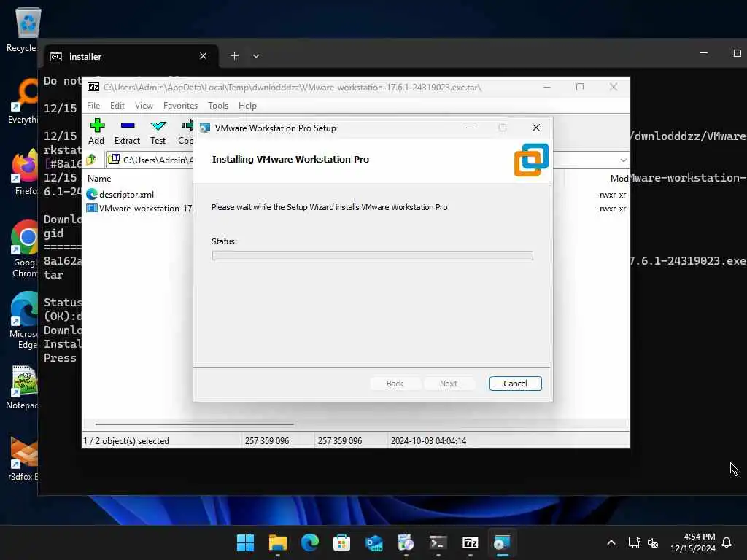Screen dimensions: 747x560
Task: Click the 7-Zip Test toolbar icon
Action: pos(158,125)
